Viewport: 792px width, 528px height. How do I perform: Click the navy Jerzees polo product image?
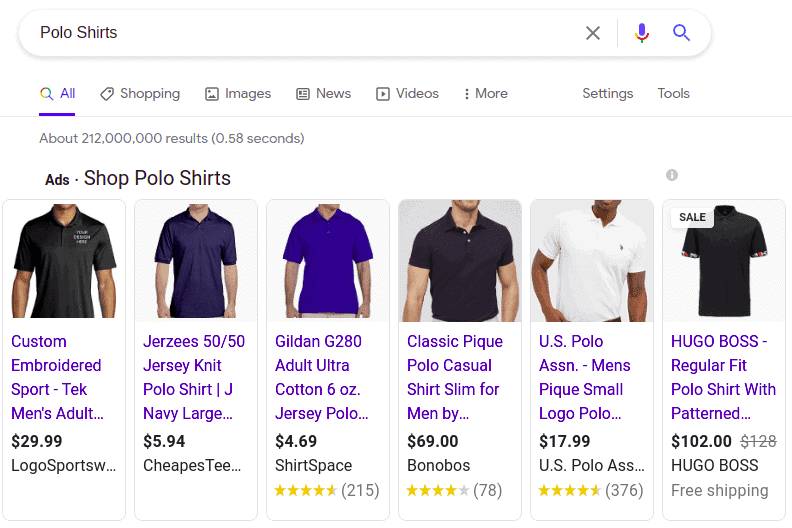196,261
